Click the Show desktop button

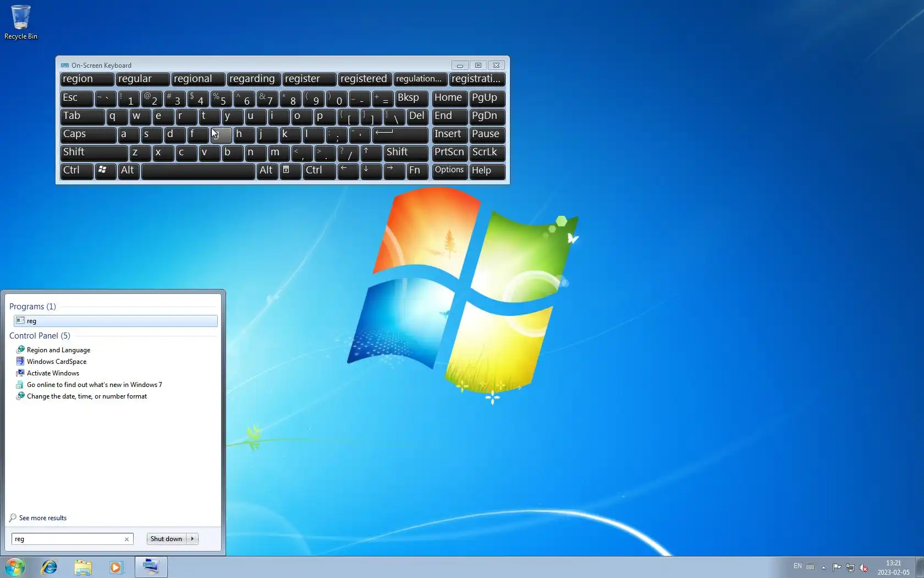click(920, 567)
